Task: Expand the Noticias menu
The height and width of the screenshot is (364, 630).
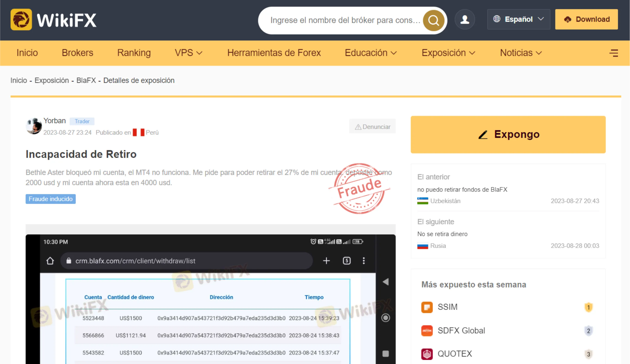Action: click(x=521, y=53)
